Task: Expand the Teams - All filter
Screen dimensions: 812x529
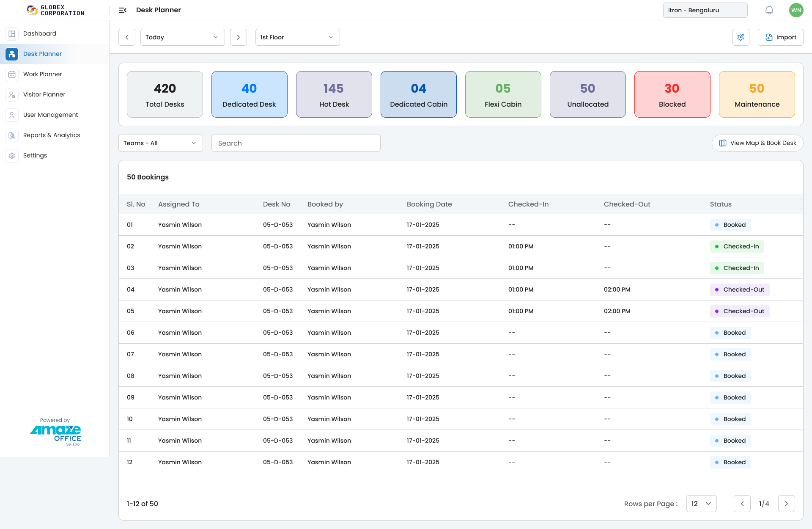Action: tap(160, 143)
